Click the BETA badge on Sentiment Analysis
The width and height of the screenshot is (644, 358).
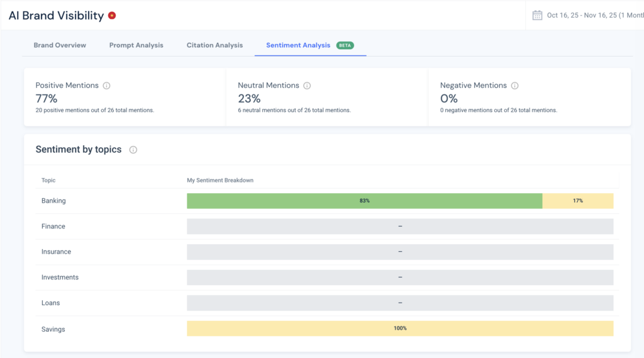[x=345, y=45]
